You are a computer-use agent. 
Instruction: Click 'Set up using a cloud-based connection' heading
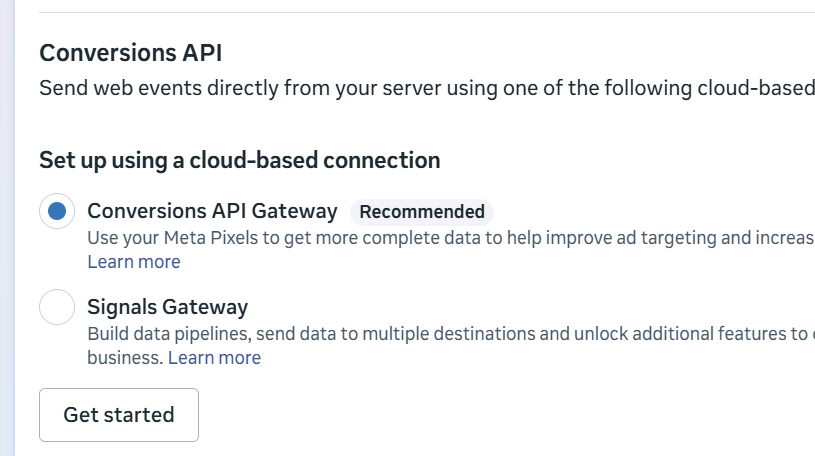pyautogui.click(x=240, y=160)
